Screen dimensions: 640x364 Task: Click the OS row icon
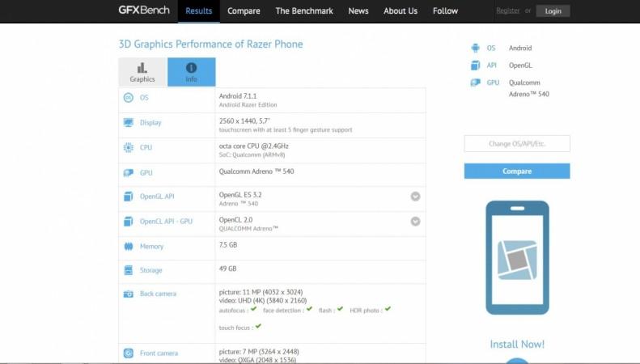click(x=128, y=98)
